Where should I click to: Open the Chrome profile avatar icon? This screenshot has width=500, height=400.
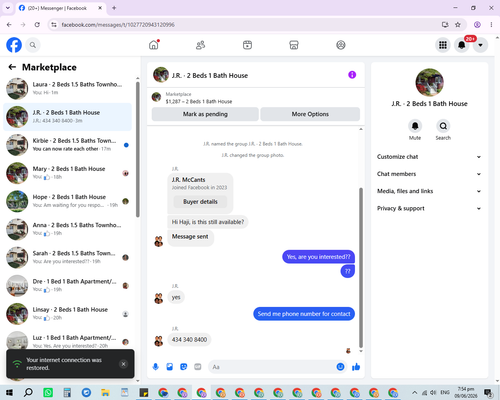[x=477, y=25]
